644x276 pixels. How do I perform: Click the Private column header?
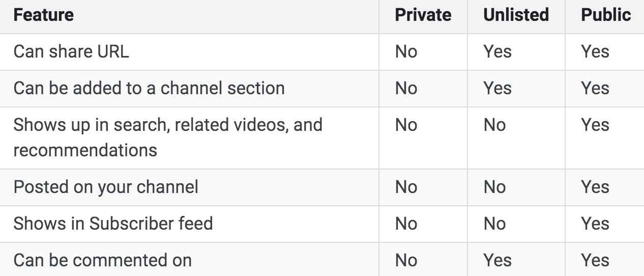click(423, 15)
